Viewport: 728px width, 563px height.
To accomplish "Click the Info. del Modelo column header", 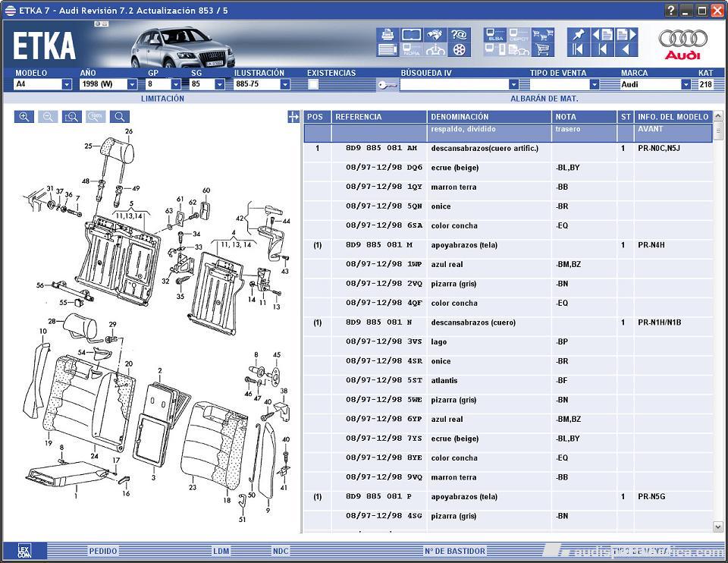I will [673, 117].
